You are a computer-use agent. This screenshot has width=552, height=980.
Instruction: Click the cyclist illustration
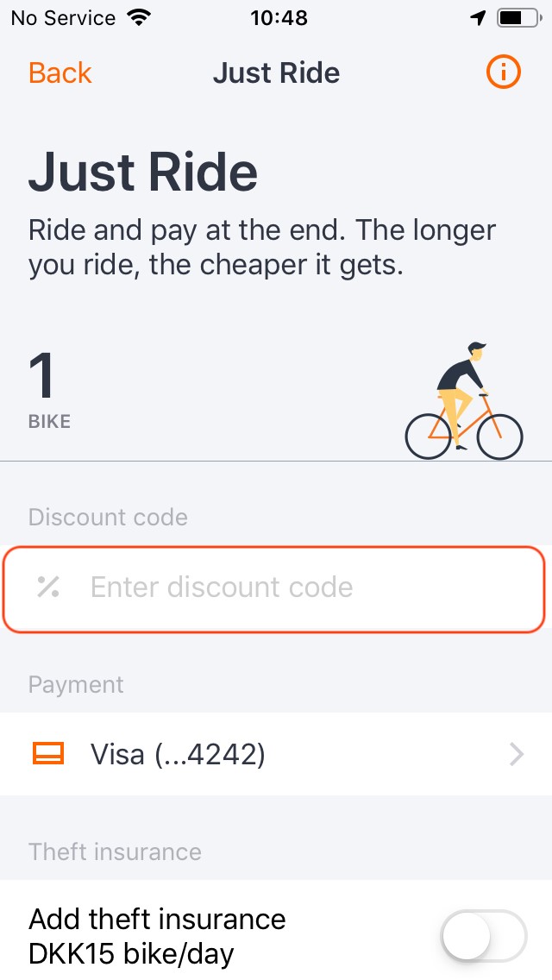tap(464, 402)
